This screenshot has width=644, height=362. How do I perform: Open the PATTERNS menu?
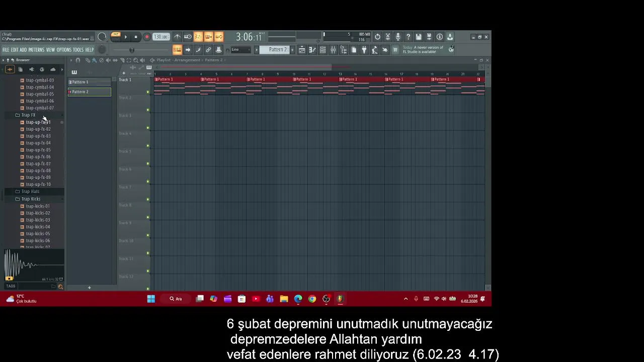[36, 50]
